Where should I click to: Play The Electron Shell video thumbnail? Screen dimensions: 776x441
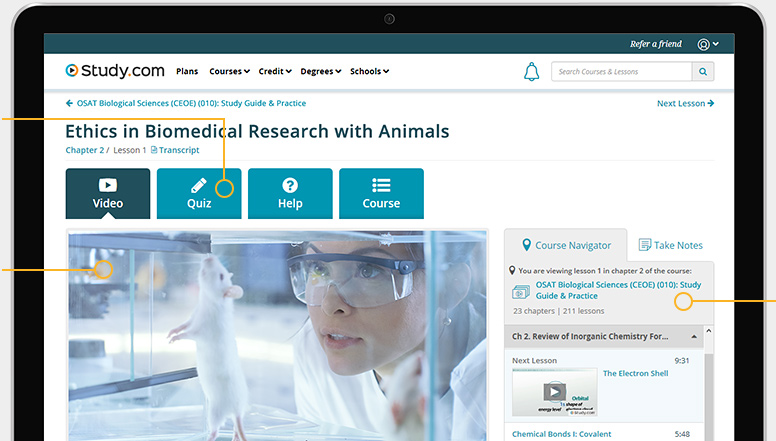(x=553, y=391)
